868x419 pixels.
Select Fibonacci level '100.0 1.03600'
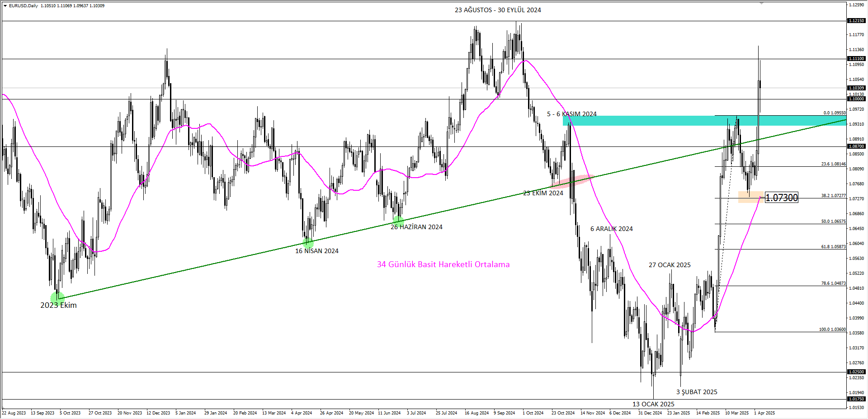click(832, 330)
